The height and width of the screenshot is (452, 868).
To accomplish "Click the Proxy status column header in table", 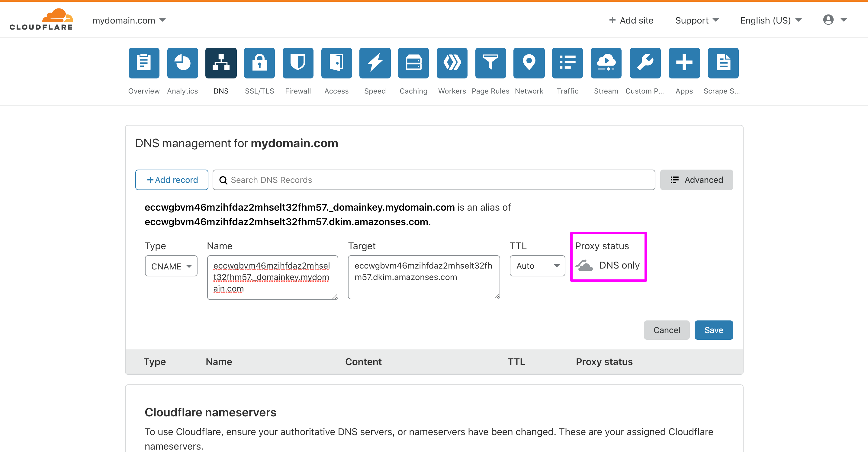I will [x=604, y=362].
